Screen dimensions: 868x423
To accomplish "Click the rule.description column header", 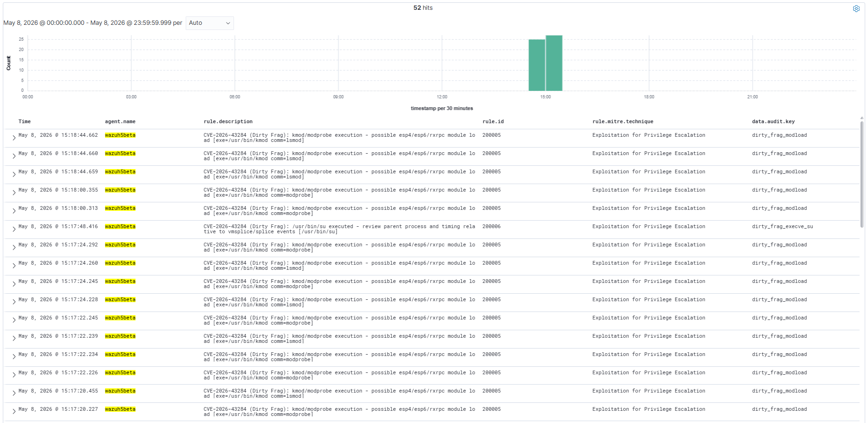I will pos(228,121).
